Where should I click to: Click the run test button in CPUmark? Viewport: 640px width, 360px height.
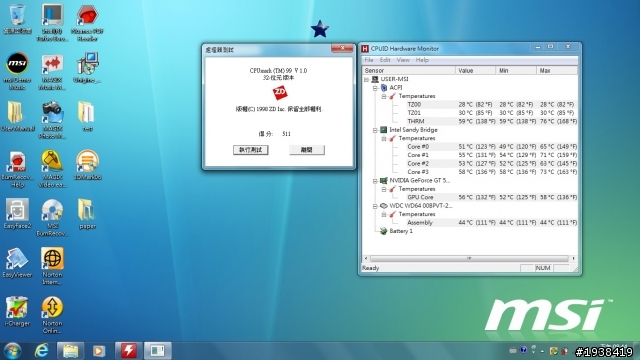click(x=251, y=150)
